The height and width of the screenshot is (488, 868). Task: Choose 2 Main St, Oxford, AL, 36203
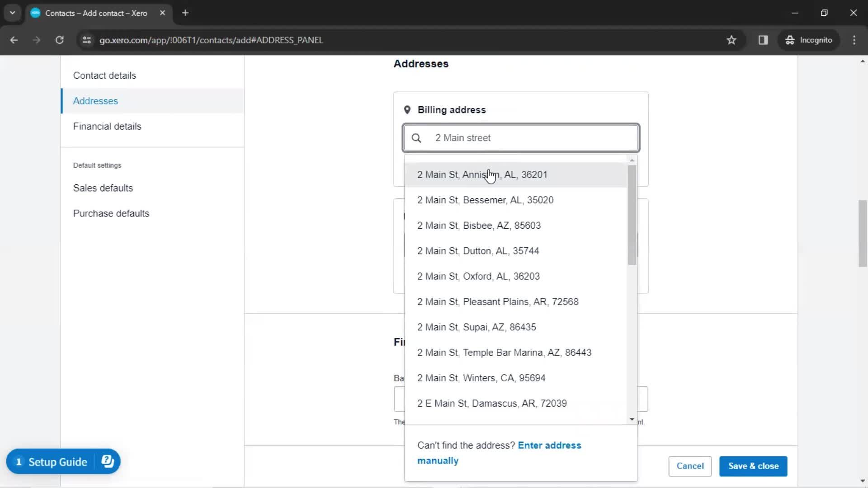tap(516, 276)
